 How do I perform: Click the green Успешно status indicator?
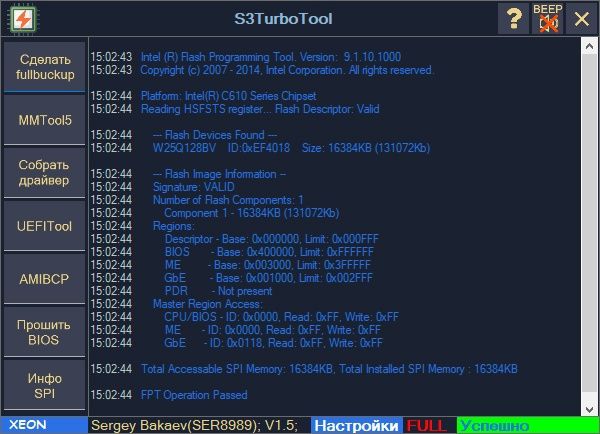(x=528, y=426)
